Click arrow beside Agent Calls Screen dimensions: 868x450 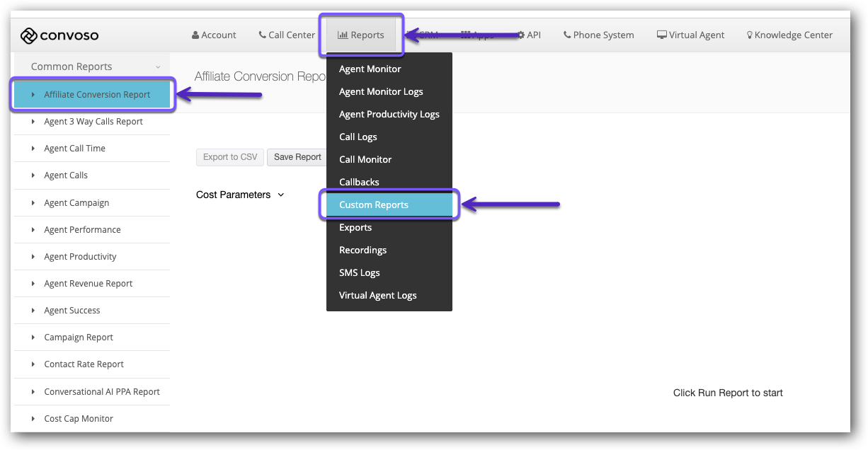tap(33, 175)
